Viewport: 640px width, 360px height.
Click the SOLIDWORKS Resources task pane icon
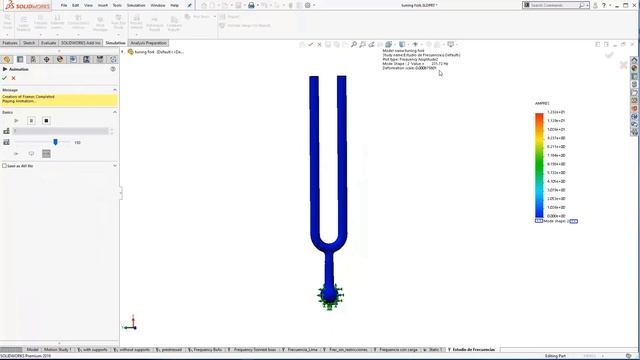click(x=634, y=60)
